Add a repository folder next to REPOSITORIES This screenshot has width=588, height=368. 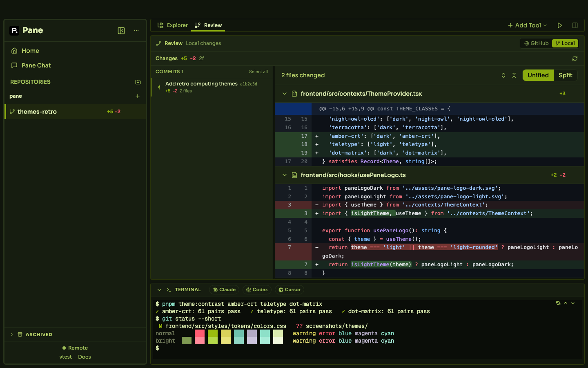click(138, 82)
